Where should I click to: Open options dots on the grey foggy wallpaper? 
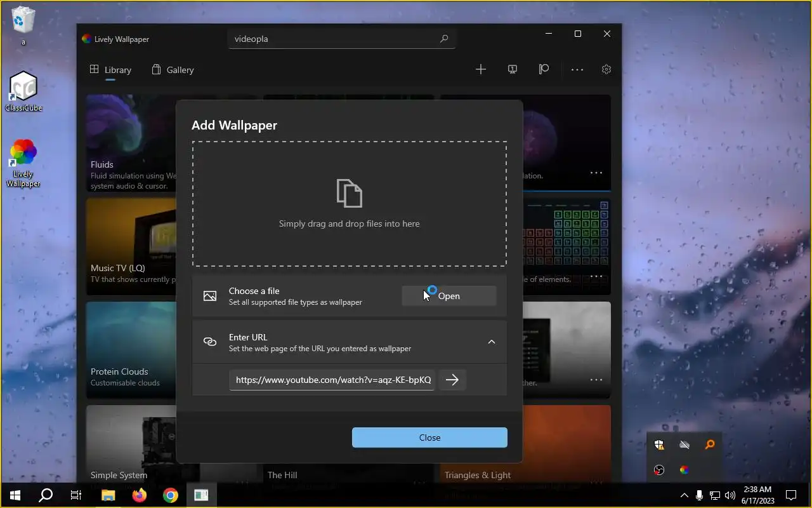[x=596, y=380]
